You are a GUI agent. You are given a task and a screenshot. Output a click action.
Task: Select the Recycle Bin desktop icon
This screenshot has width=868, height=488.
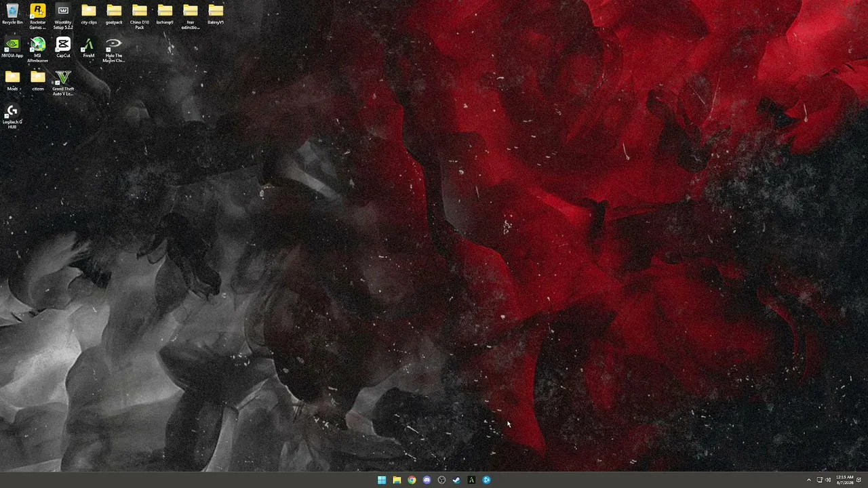tap(12, 14)
